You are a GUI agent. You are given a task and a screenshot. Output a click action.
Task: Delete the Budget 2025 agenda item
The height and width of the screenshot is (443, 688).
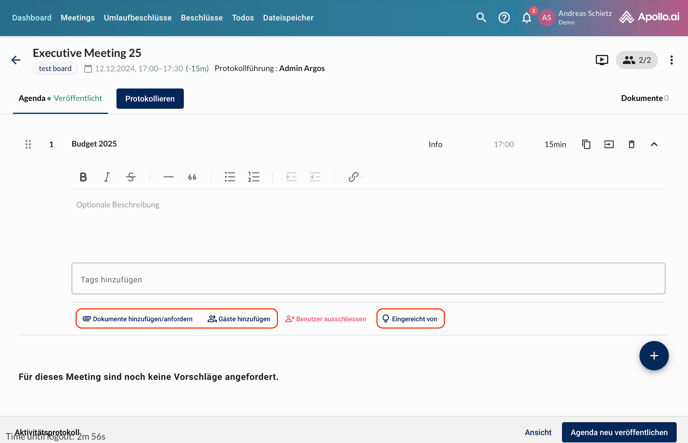631,144
